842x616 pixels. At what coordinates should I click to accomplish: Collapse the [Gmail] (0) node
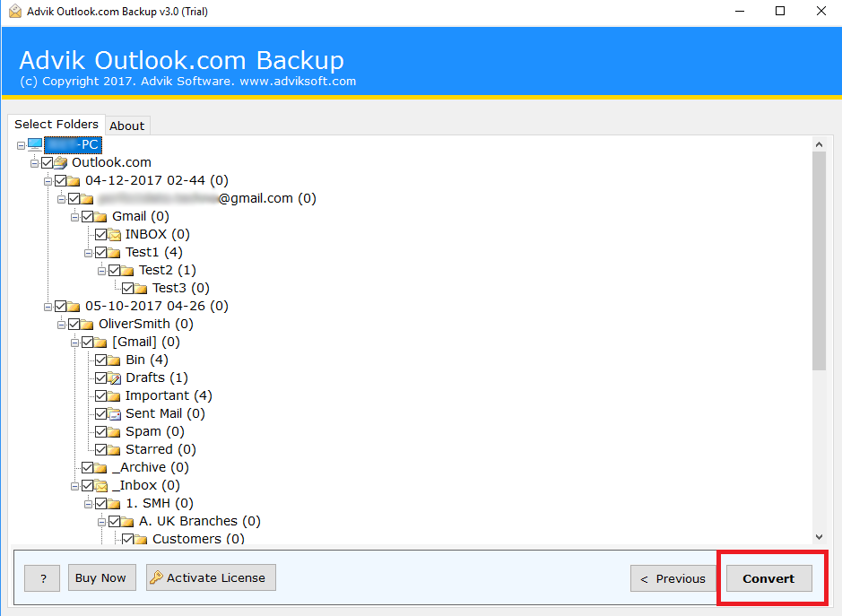[x=74, y=343]
